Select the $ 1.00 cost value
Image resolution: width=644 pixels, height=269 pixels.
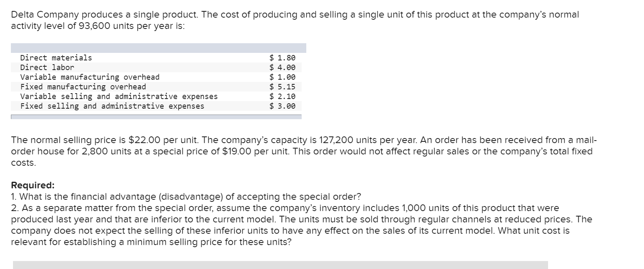pos(282,77)
